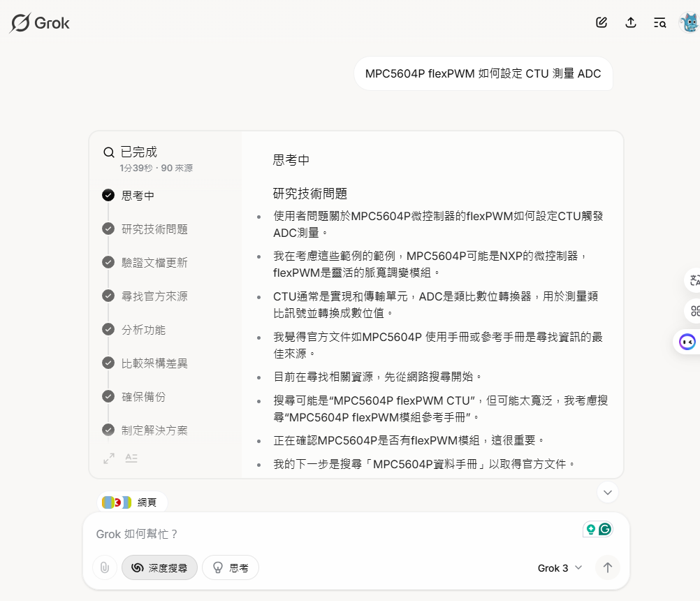Select the 確保備份 step
The height and width of the screenshot is (601, 700).
point(143,396)
